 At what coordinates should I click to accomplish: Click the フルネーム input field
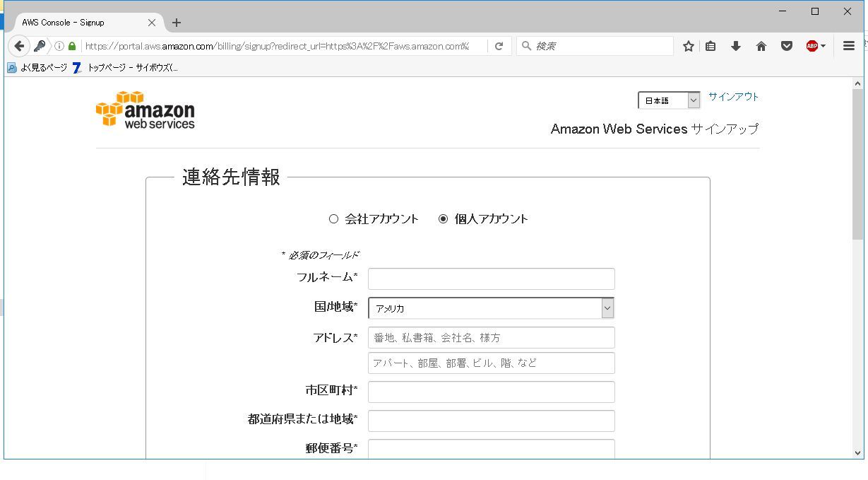coord(491,279)
